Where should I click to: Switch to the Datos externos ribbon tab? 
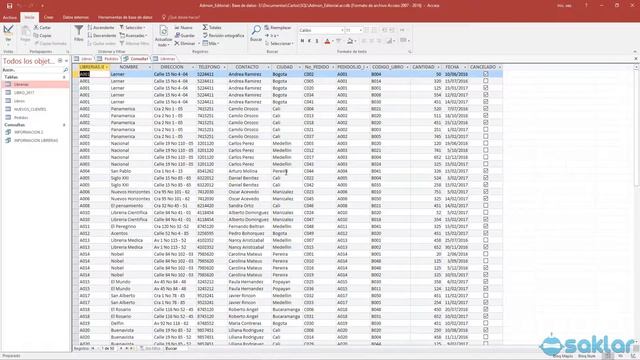point(76,17)
